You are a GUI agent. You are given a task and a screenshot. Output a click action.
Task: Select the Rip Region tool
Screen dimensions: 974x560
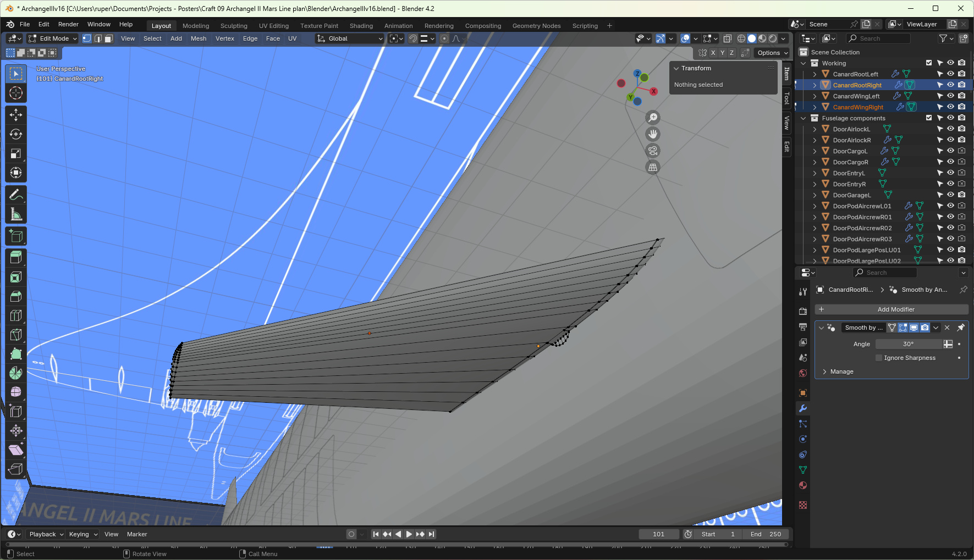tap(16, 469)
